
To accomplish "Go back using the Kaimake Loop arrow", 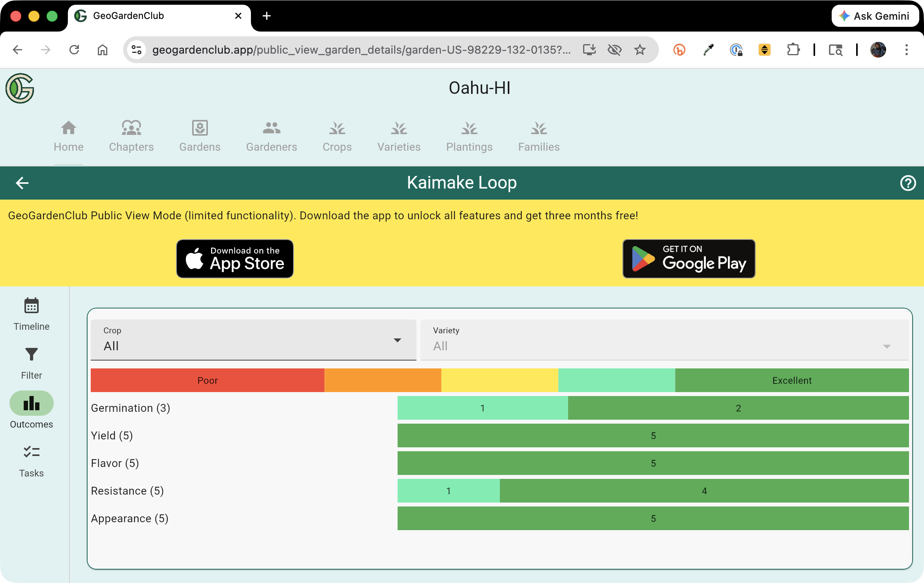I will click(22, 183).
